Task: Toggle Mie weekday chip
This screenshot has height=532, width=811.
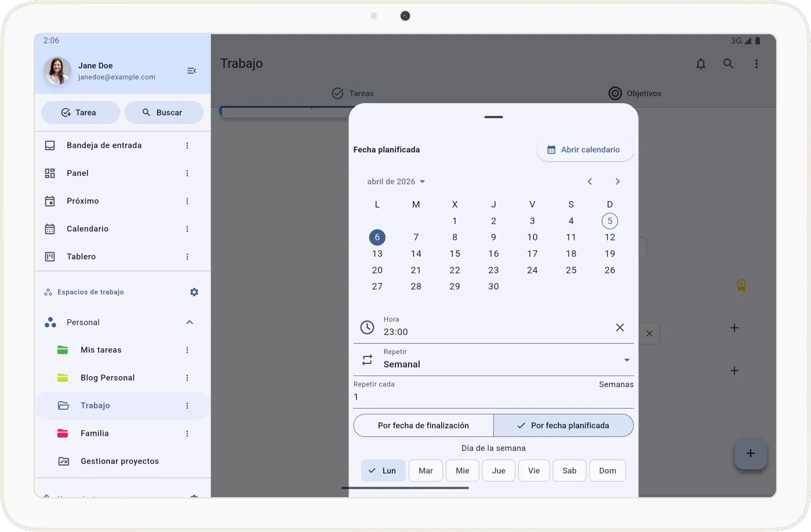Action: 463,471
